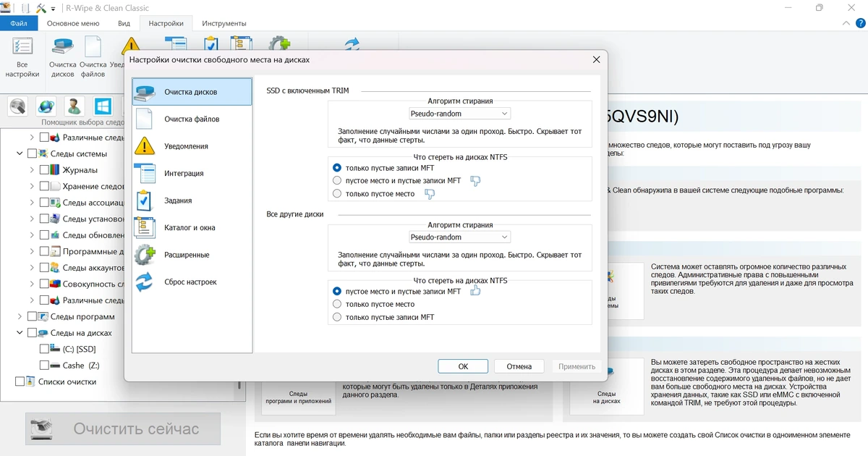Image resolution: width=868 pixels, height=456 pixels.
Task: Click the Очистка дисков ribbon icon
Action: click(63, 56)
